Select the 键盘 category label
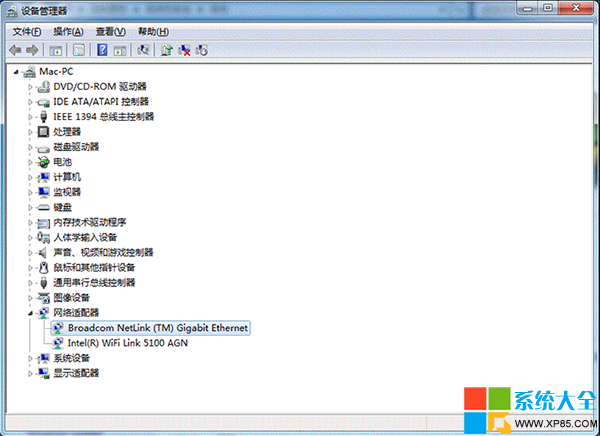This screenshot has height=436, width=600. click(62, 207)
